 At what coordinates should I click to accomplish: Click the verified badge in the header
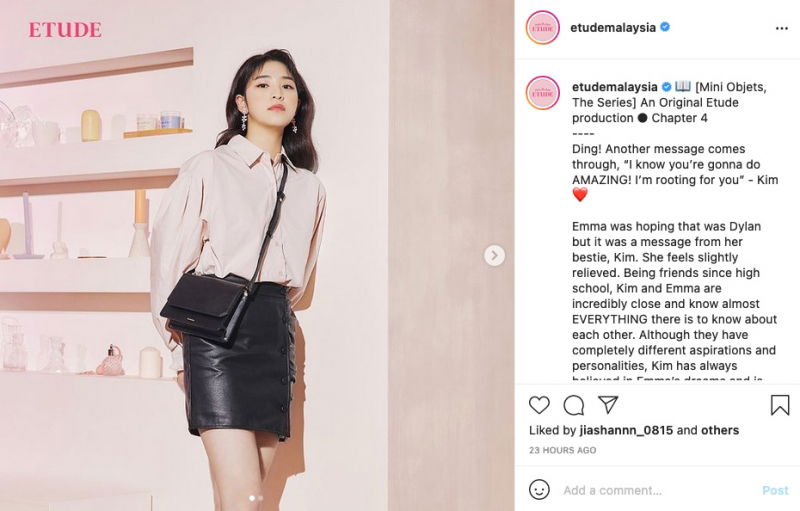click(665, 27)
